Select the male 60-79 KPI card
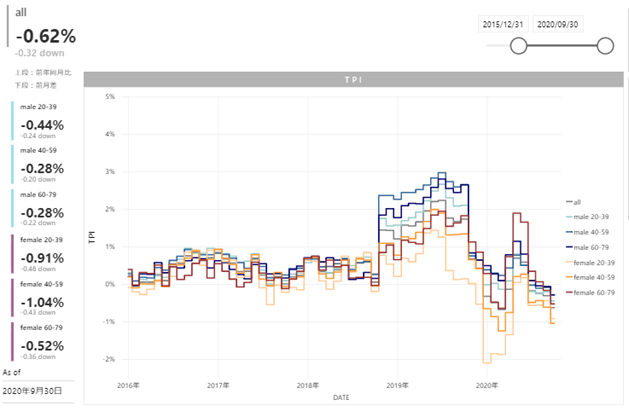 point(42,209)
